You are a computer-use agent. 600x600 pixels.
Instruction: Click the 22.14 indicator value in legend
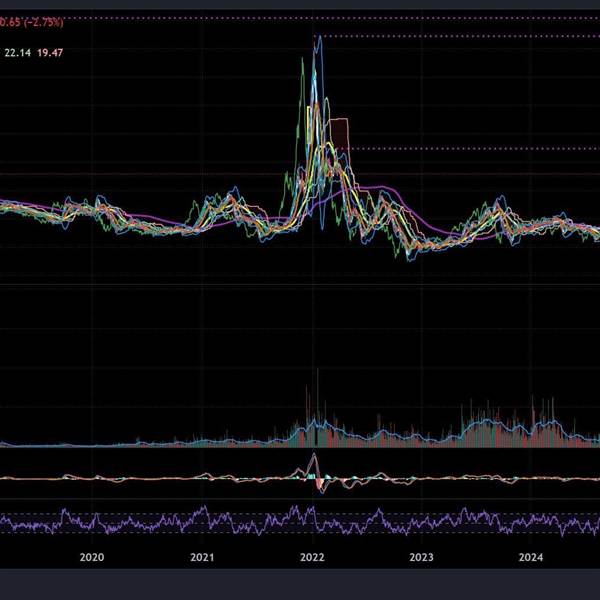click(x=17, y=50)
